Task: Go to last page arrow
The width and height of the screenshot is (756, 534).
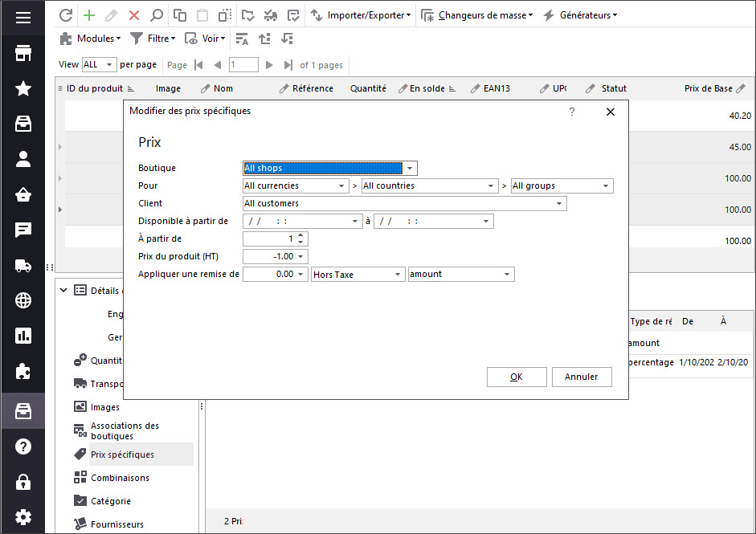Action: [288, 65]
